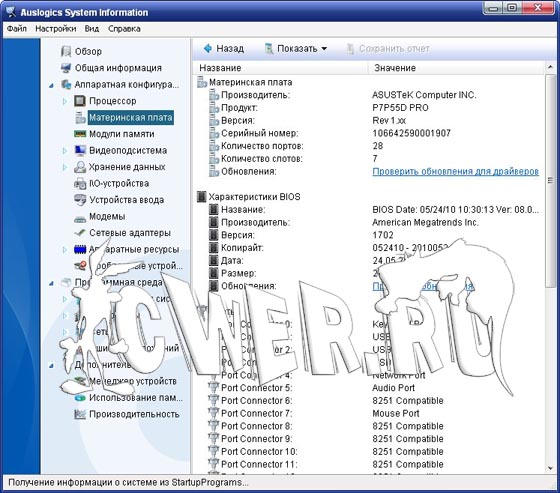The height and width of the screenshot is (493, 560).
Task: Open the Вид menu
Action: [x=92, y=29]
